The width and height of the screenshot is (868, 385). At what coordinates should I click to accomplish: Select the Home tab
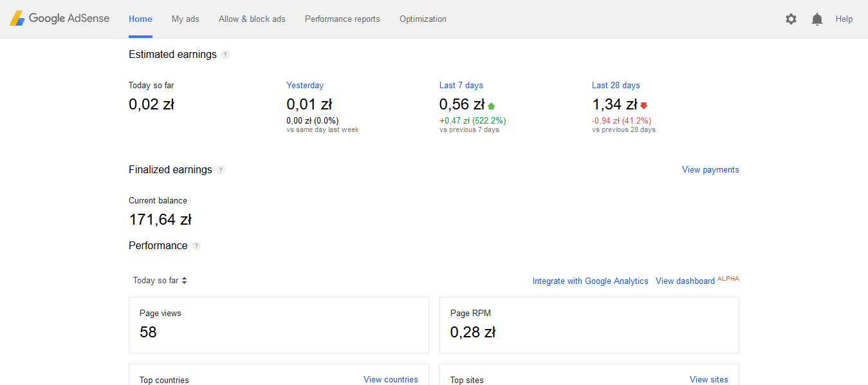pos(140,19)
